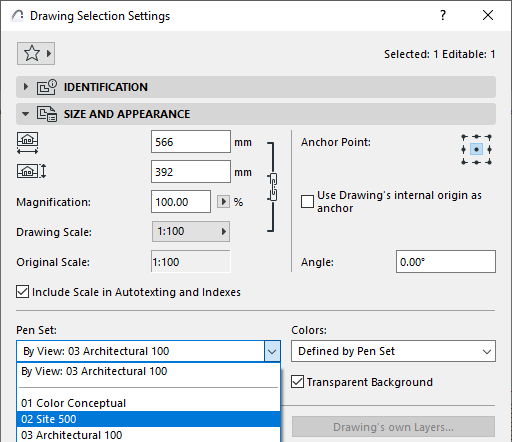Image resolution: width=512 pixels, height=442 pixels.
Task: Choose By View: 03 Architectural 100 list option
Action: 148,371
